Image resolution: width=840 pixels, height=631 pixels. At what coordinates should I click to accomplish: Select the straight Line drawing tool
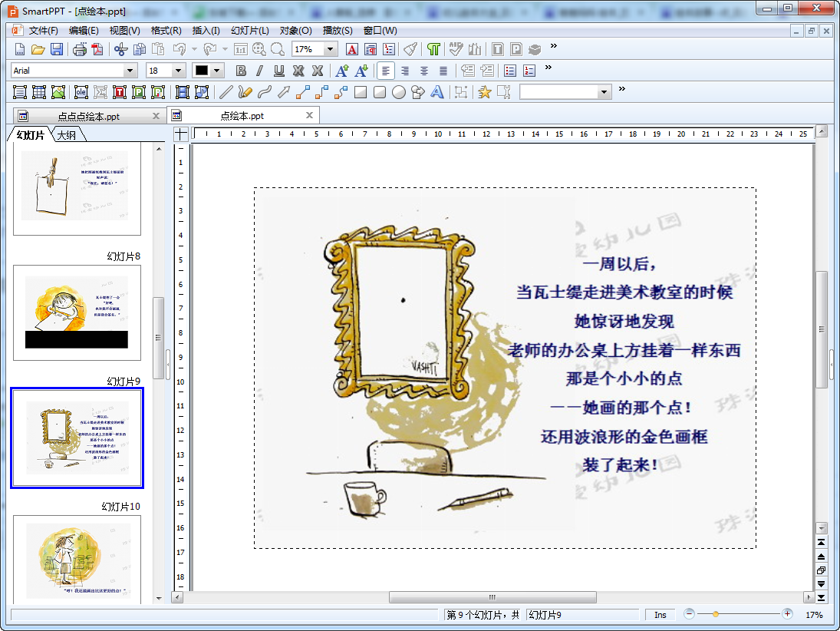[x=226, y=92]
